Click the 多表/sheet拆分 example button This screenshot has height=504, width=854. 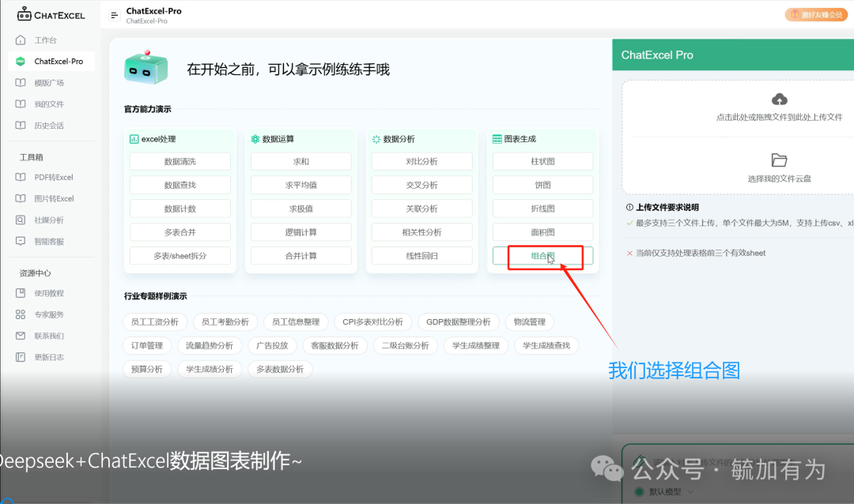[x=180, y=256]
